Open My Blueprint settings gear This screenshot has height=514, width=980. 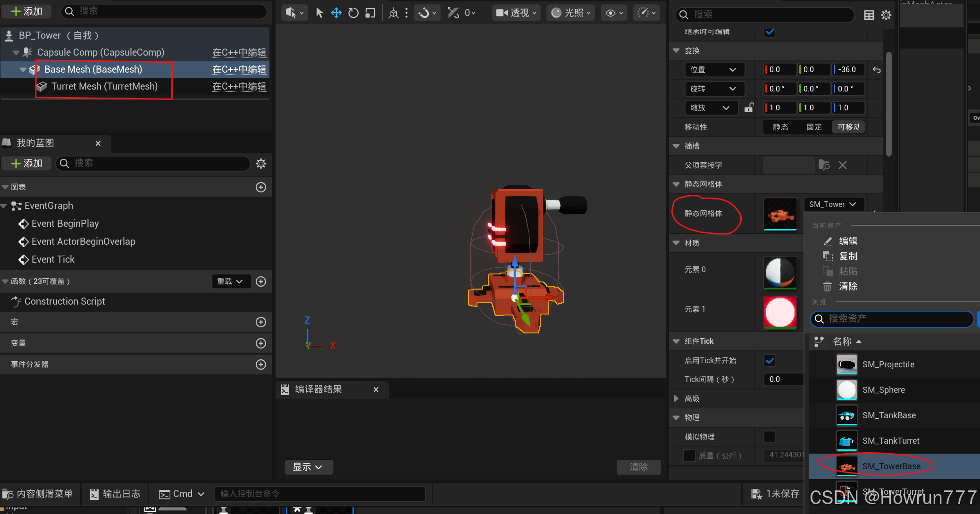(261, 164)
